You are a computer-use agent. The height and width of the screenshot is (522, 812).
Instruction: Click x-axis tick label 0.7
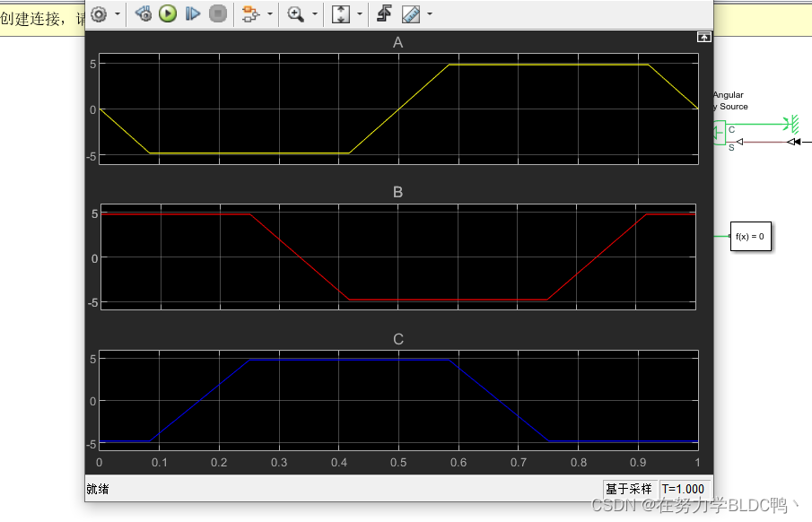(519, 463)
